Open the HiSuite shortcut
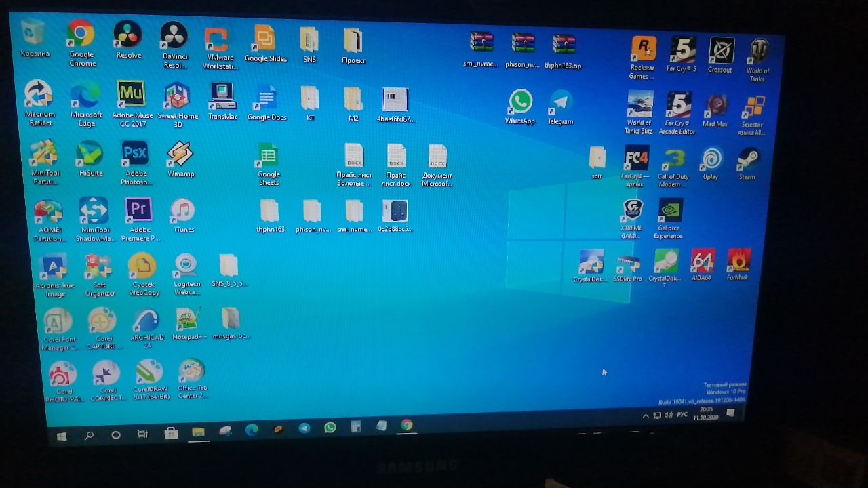 coord(90,159)
